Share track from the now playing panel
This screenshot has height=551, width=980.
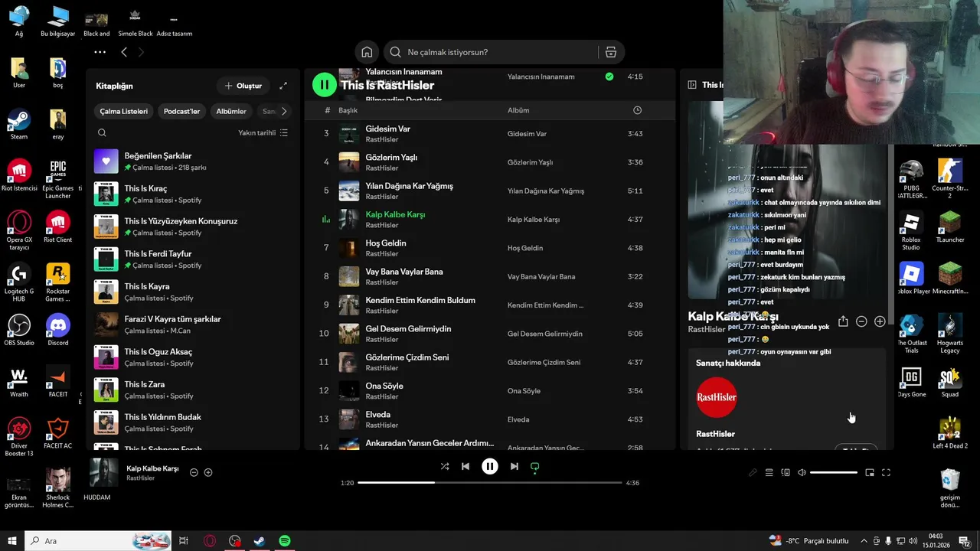coord(843,322)
